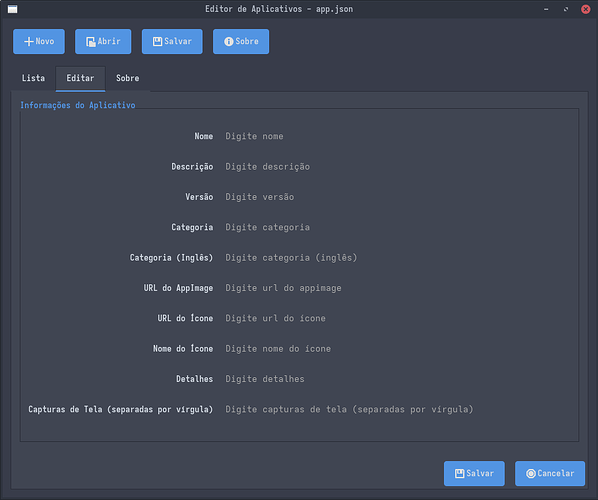Select the Editar tab
The image size is (598, 500).
pos(80,78)
